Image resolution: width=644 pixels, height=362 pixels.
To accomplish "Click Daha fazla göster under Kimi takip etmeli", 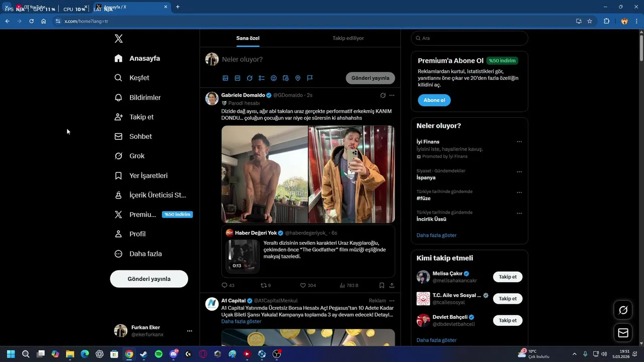I will point(437,340).
